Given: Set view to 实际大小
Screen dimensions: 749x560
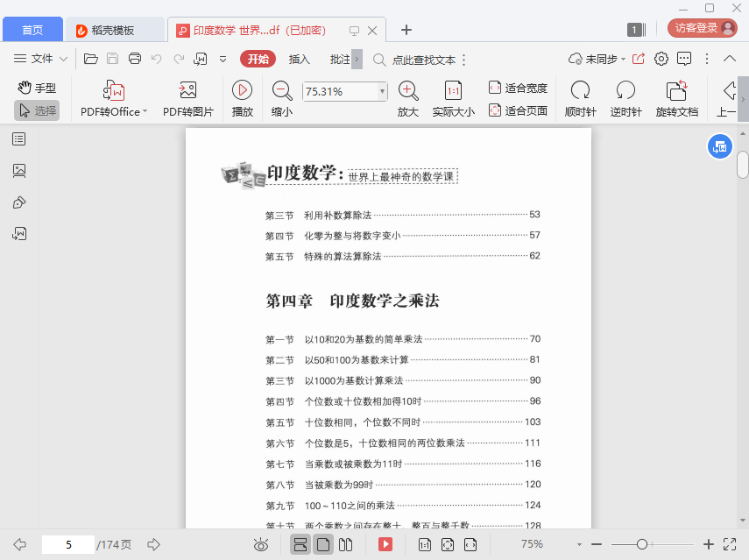Looking at the screenshot, I should pyautogui.click(x=453, y=98).
